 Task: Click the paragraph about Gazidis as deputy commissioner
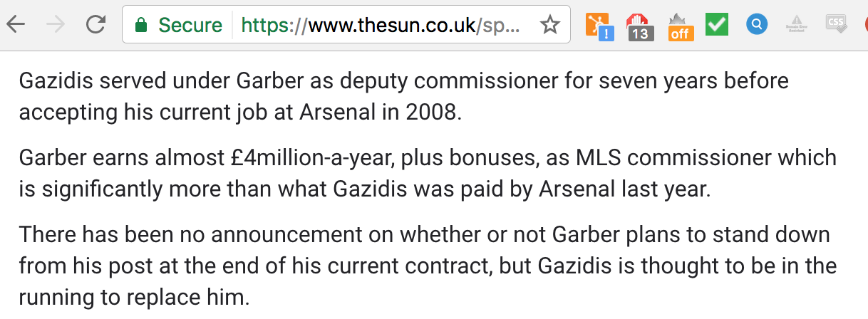404,96
